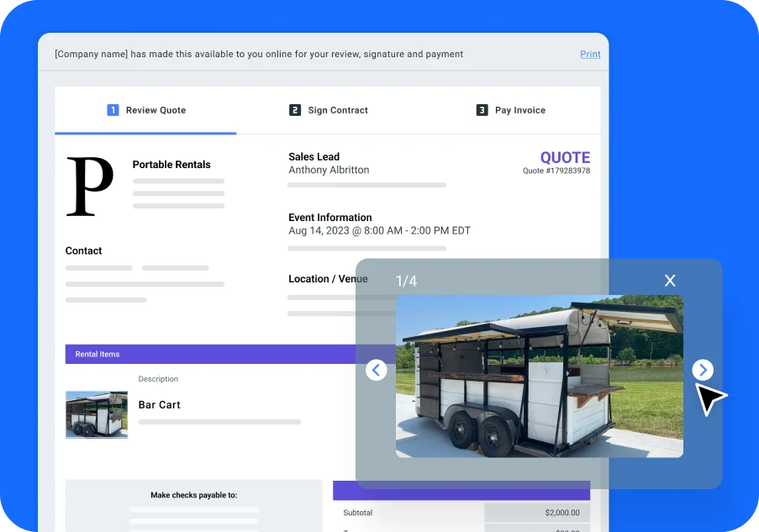Advance to next photo with right arrow
759x532 pixels.
[703, 370]
